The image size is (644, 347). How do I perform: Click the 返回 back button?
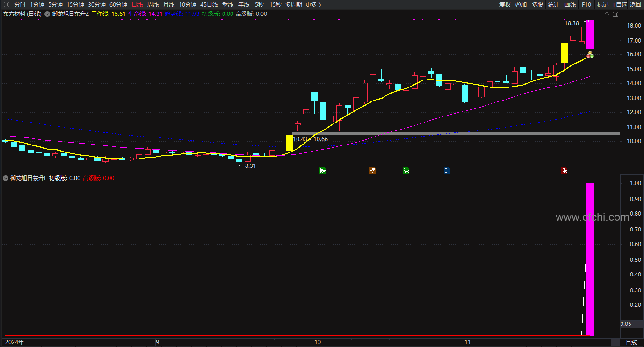636,4
